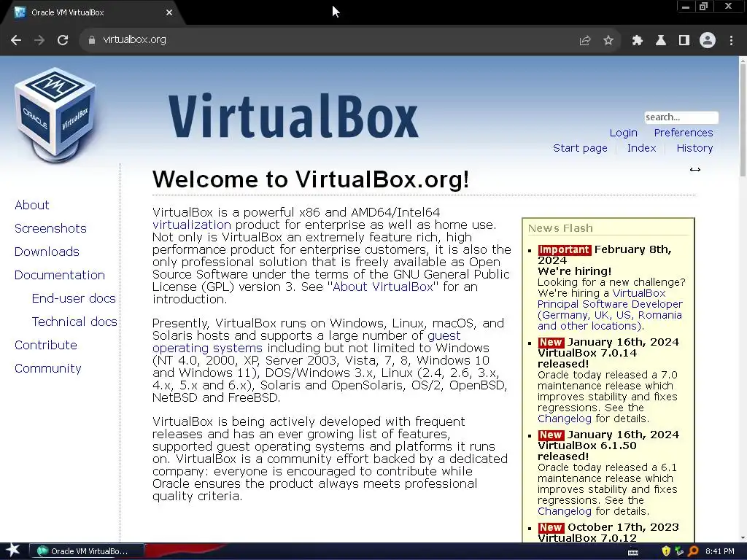This screenshot has width=747, height=560.
Task: Click the green network tray icon
Action: (679, 551)
